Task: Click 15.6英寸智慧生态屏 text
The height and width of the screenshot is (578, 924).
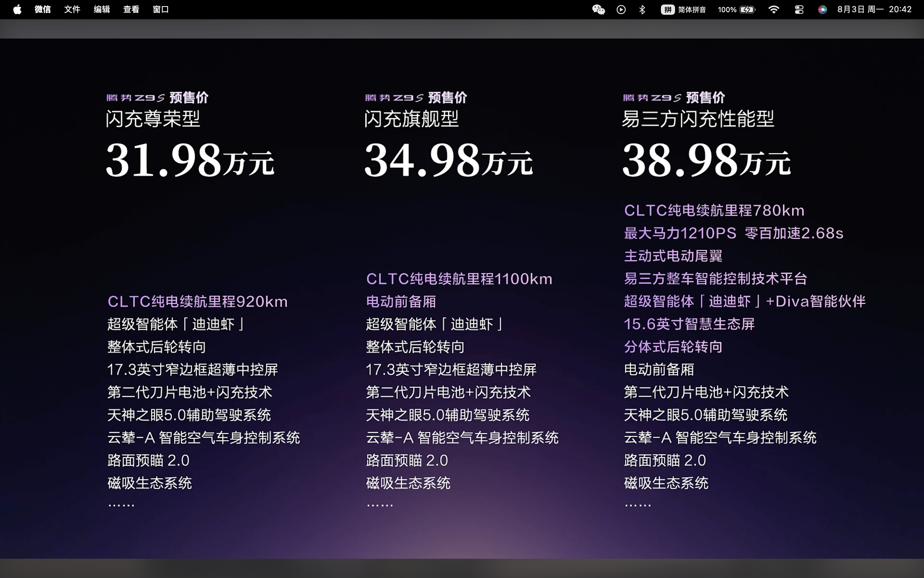Action: (689, 324)
